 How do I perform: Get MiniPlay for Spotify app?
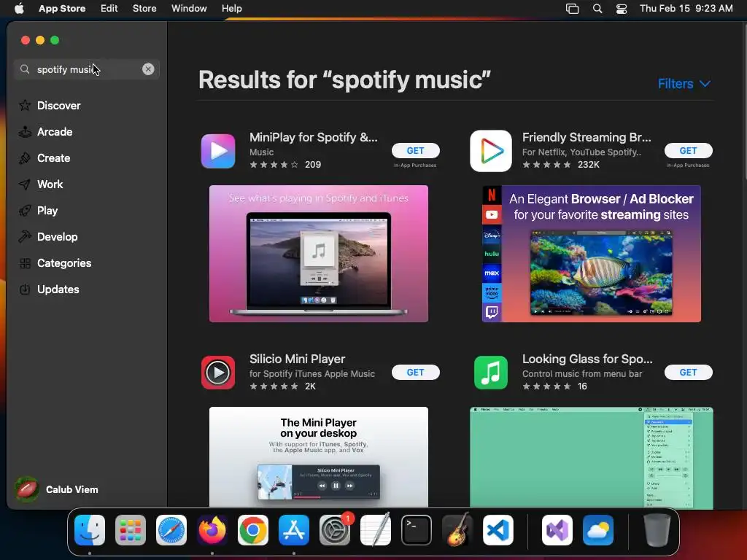[x=415, y=150]
